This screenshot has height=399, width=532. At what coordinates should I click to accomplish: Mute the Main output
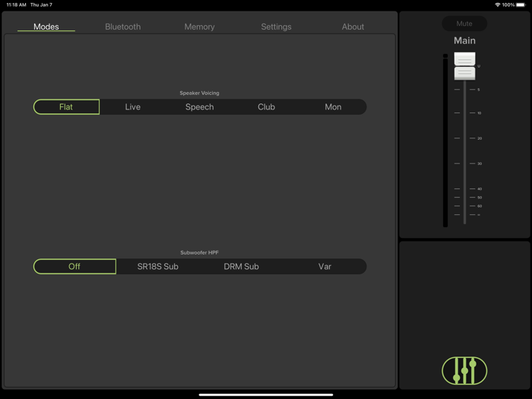[464, 24]
